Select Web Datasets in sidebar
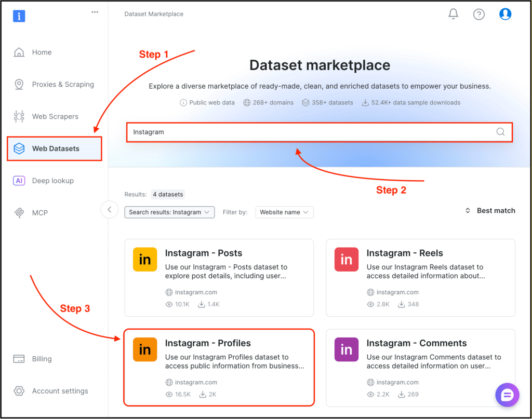 [x=54, y=148]
